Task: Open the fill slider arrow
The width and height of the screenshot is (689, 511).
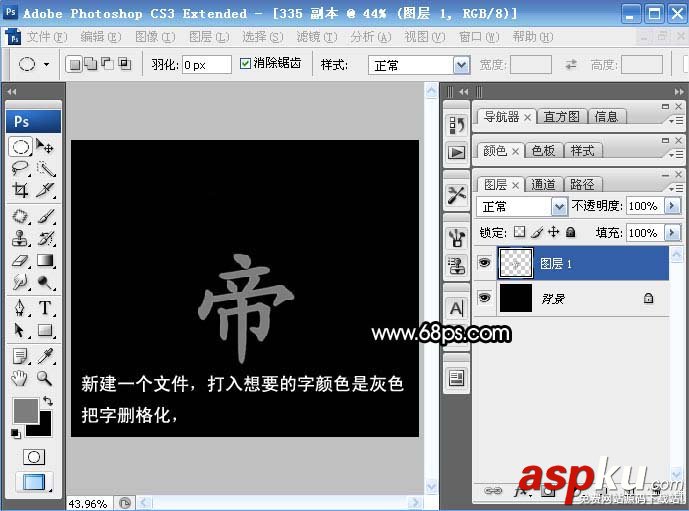Action: pyautogui.click(x=672, y=232)
